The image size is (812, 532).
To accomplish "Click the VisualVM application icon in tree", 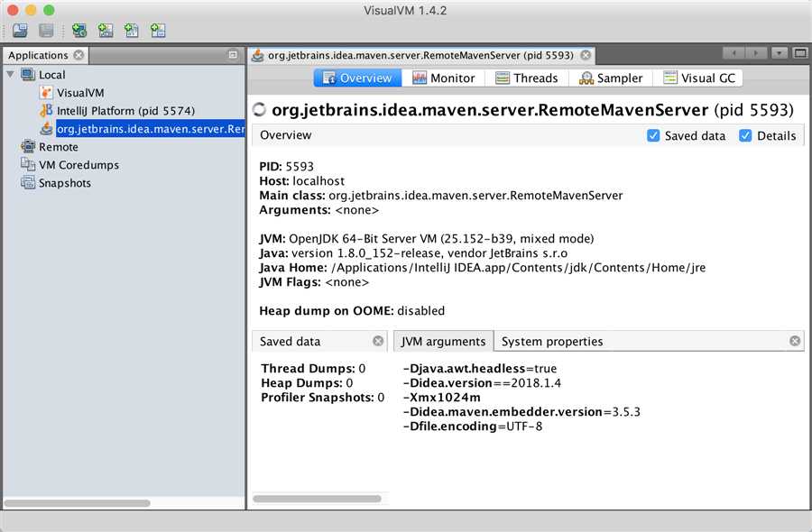I will click(x=46, y=93).
